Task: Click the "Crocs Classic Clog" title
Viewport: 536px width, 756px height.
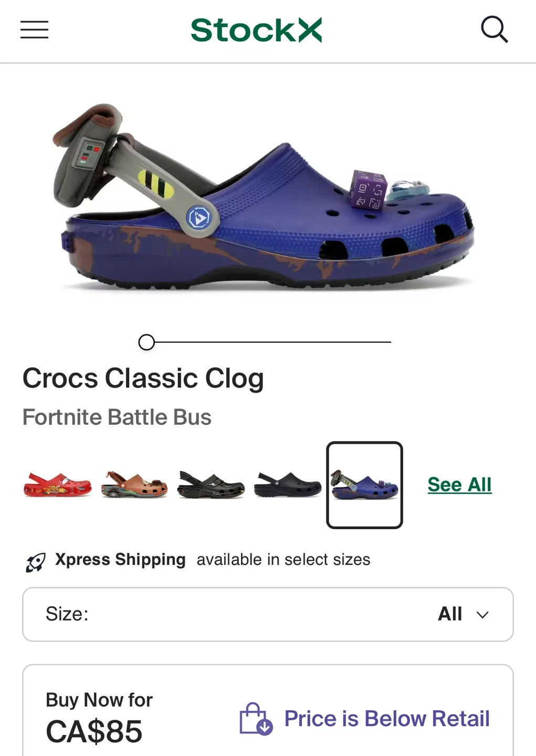Action: pos(143,377)
